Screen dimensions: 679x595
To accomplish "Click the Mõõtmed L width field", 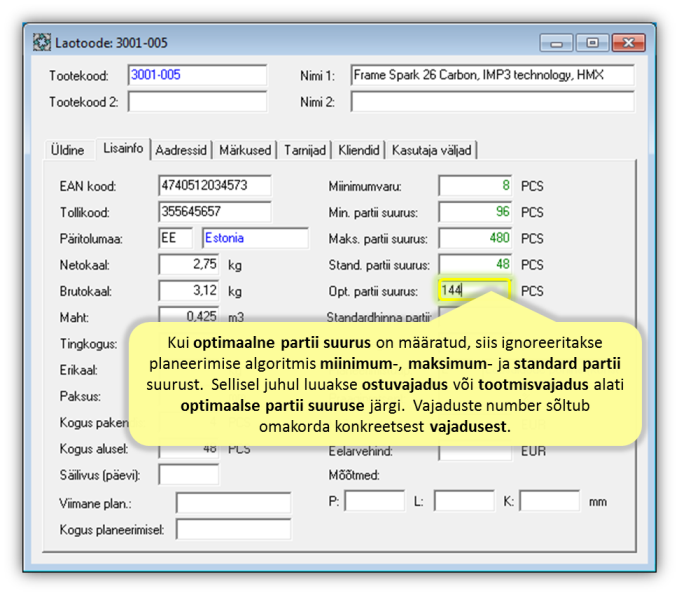I will point(464,501).
